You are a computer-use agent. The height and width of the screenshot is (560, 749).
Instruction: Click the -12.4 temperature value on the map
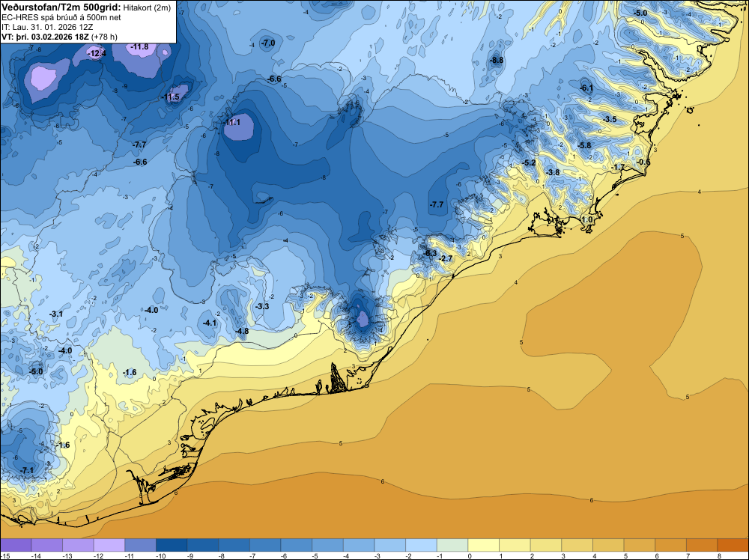[x=97, y=54]
